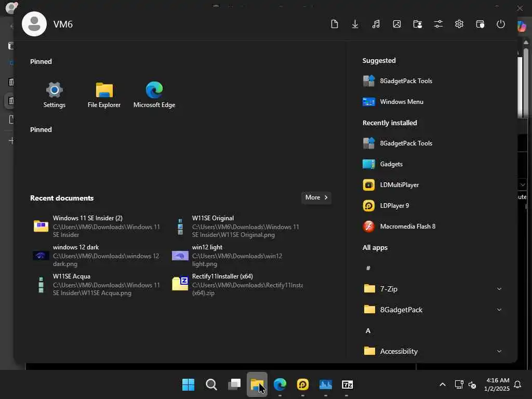This screenshot has width=532, height=399.
Task: Open the header icon left of power button
Action: 480,24
